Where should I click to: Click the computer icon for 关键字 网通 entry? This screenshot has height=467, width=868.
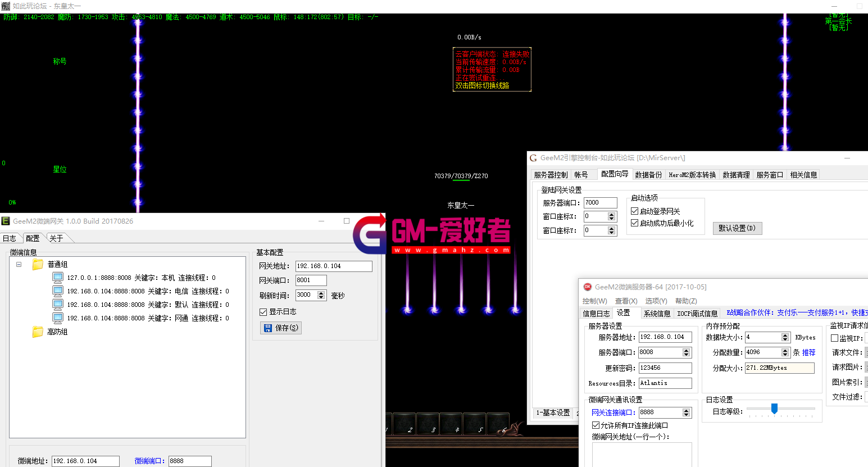pos(58,318)
